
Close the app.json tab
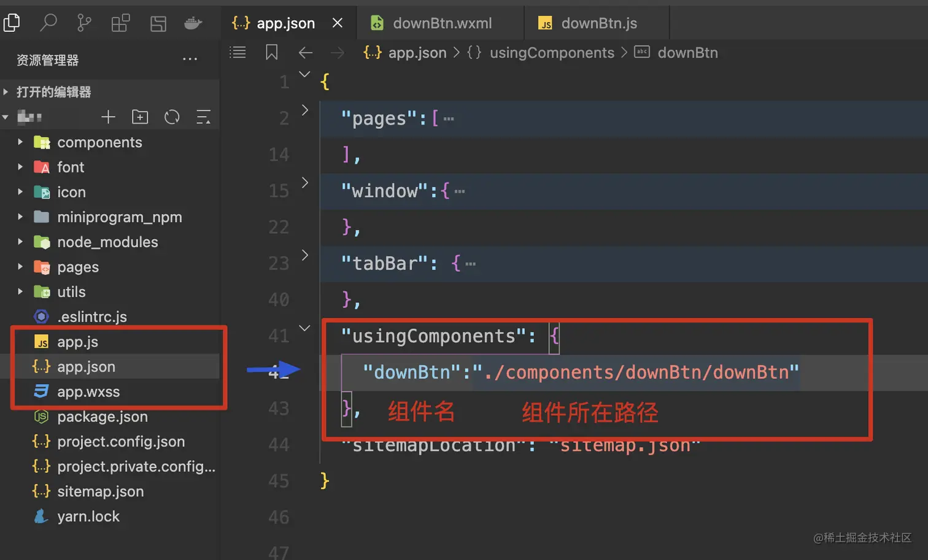338,23
